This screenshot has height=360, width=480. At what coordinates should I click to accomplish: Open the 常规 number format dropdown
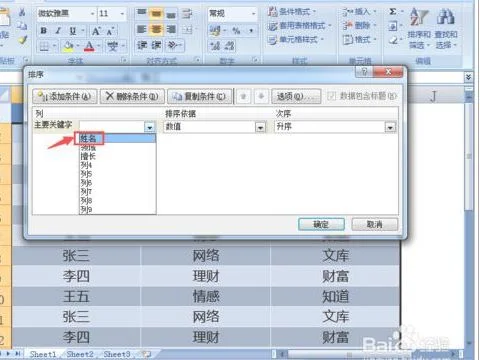coord(254,14)
